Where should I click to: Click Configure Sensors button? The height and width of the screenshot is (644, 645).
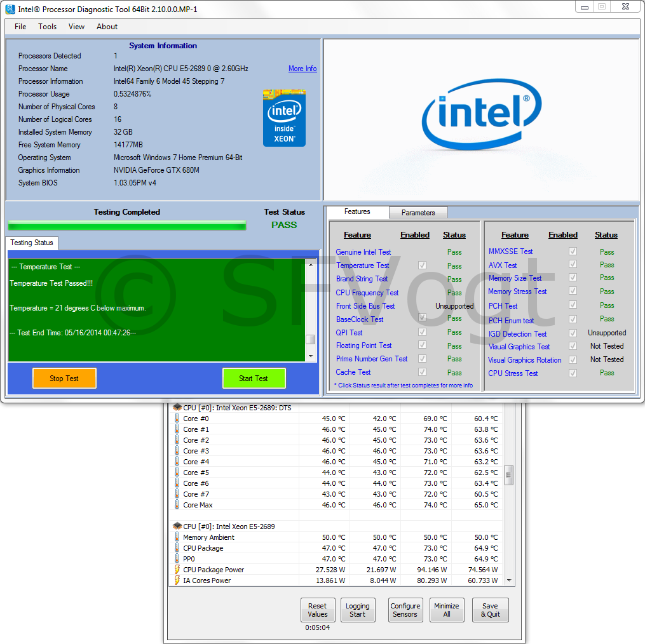pyautogui.click(x=405, y=610)
